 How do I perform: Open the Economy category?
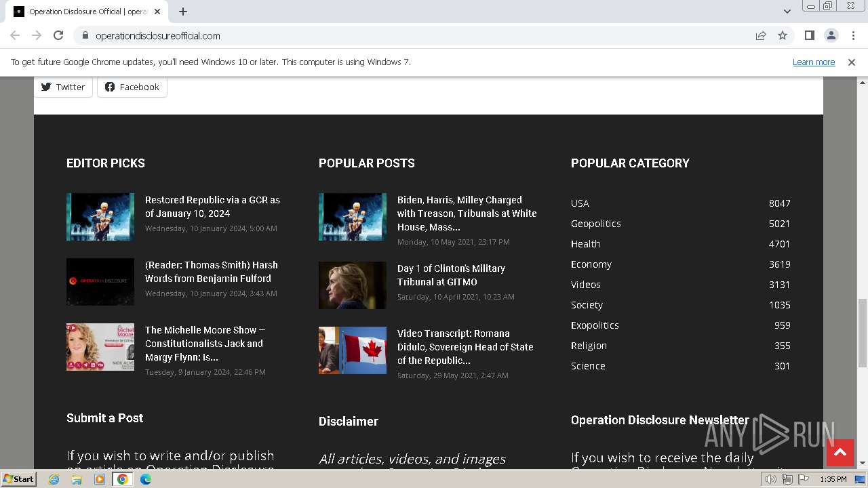click(x=591, y=264)
